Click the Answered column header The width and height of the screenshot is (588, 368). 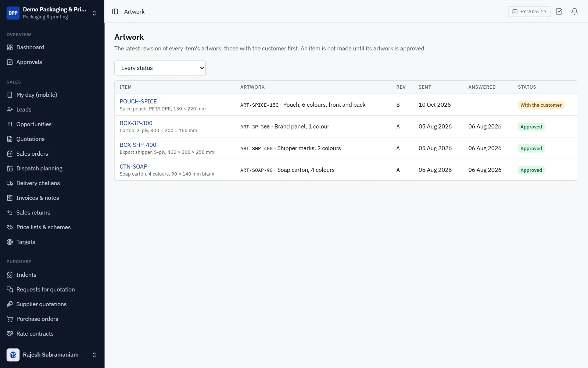pos(482,87)
